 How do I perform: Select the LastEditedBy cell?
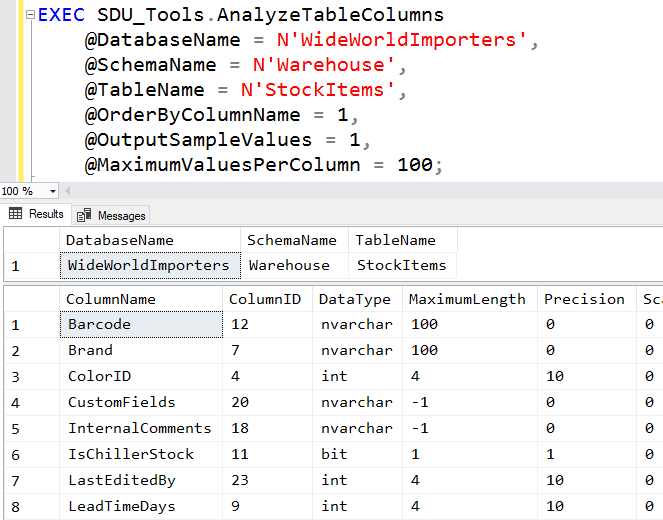point(141,480)
